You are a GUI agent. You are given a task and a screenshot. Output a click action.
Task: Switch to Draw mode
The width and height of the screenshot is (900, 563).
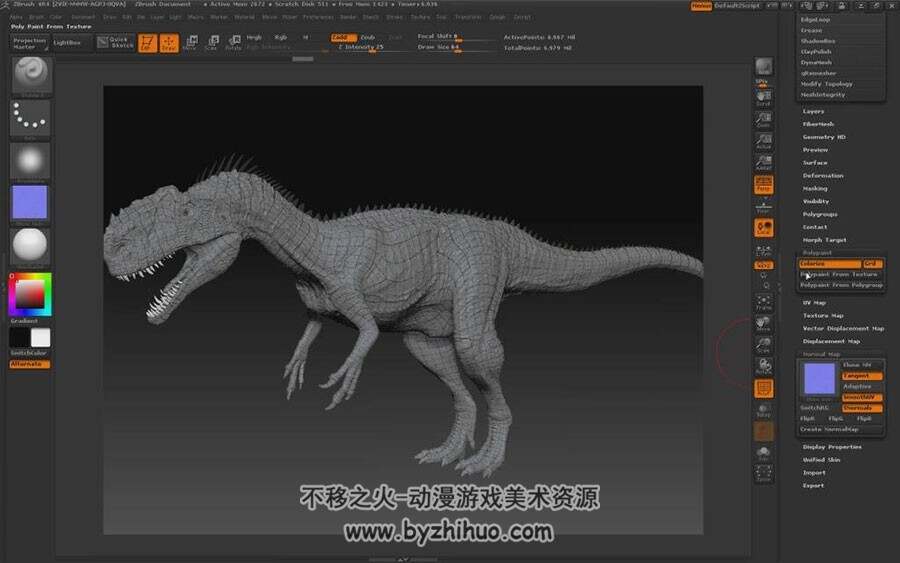pos(169,42)
